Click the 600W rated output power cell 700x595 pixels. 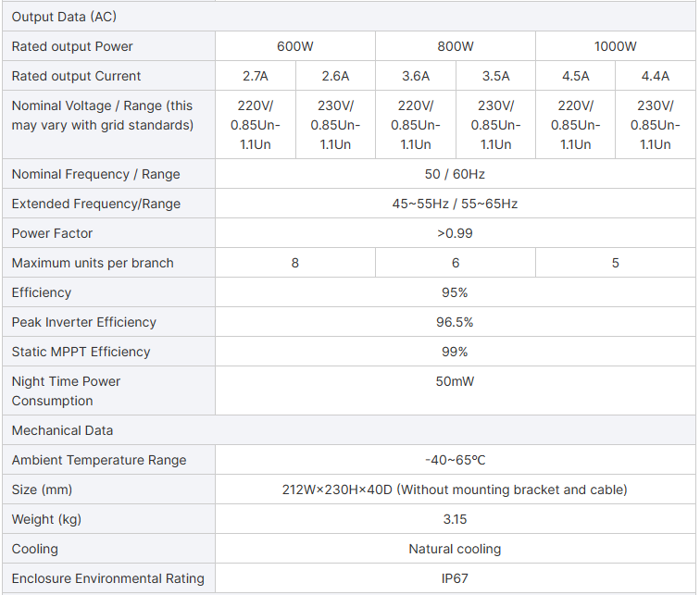click(x=294, y=46)
